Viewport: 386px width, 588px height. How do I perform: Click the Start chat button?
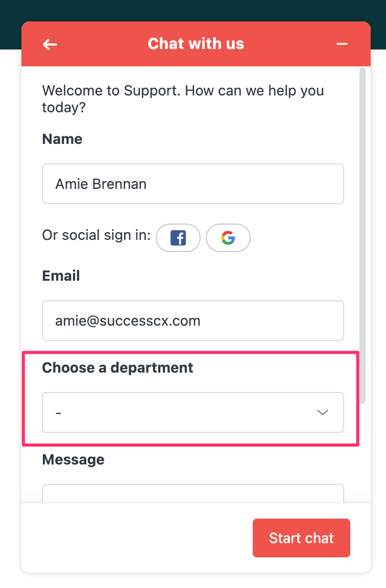[x=301, y=538]
